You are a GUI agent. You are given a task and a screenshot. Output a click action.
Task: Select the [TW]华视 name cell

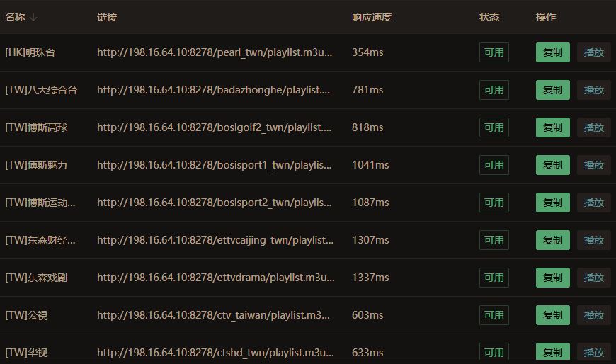tap(26, 353)
